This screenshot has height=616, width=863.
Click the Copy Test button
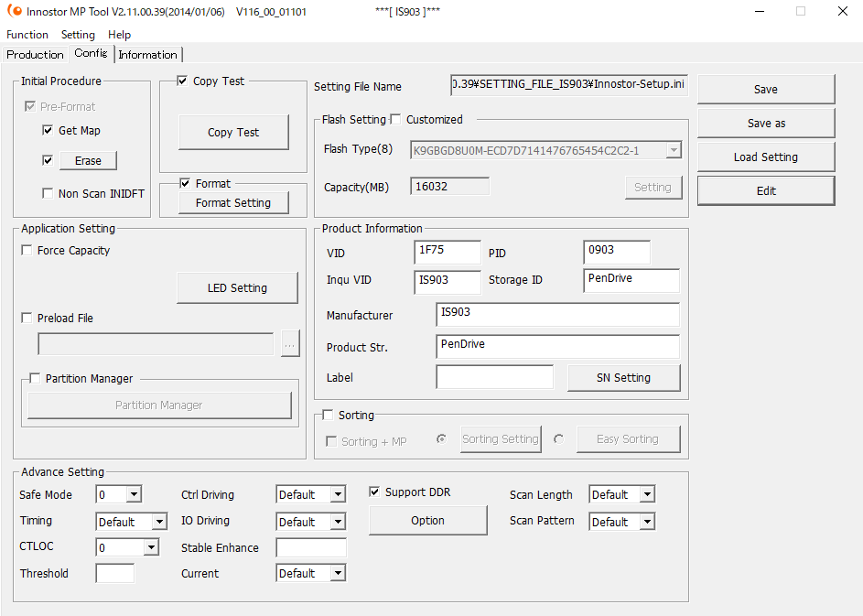click(233, 132)
